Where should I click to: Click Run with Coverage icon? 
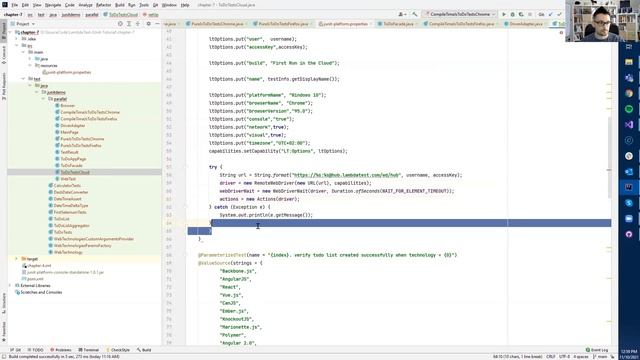click(521, 14)
